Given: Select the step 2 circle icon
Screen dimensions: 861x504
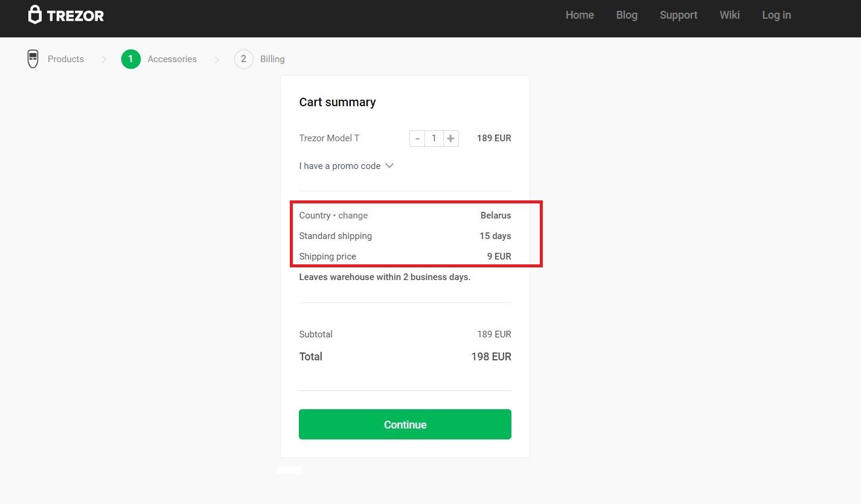Looking at the screenshot, I should click(243, 59).
